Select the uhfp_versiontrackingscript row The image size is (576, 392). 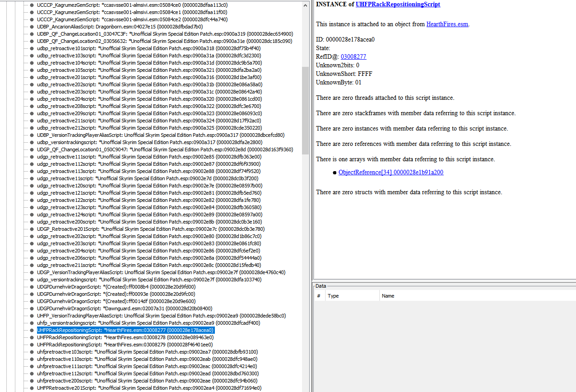pos(149,323)
